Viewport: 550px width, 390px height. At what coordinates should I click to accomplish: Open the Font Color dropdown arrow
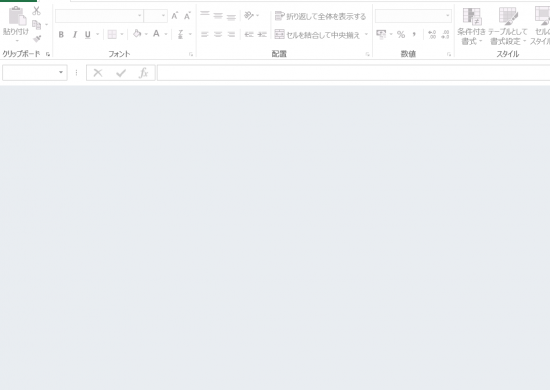(x=166, y=34)
